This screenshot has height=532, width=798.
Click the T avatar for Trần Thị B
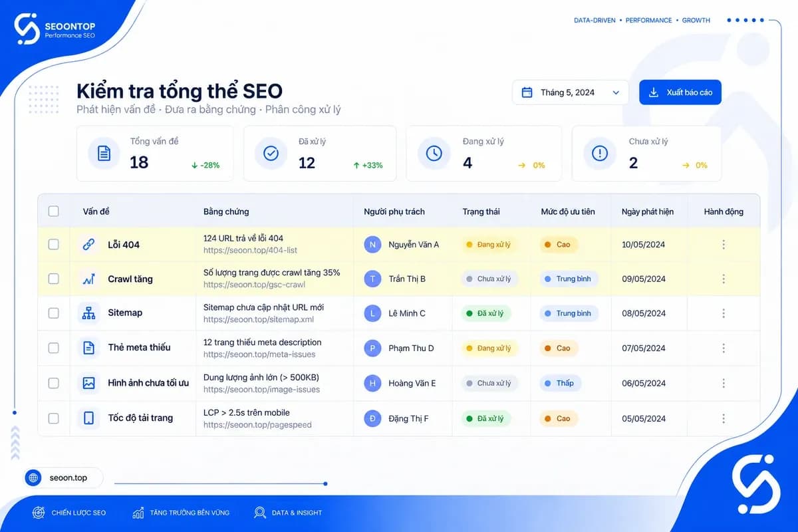pyautogui.click(x=372, y=279)
